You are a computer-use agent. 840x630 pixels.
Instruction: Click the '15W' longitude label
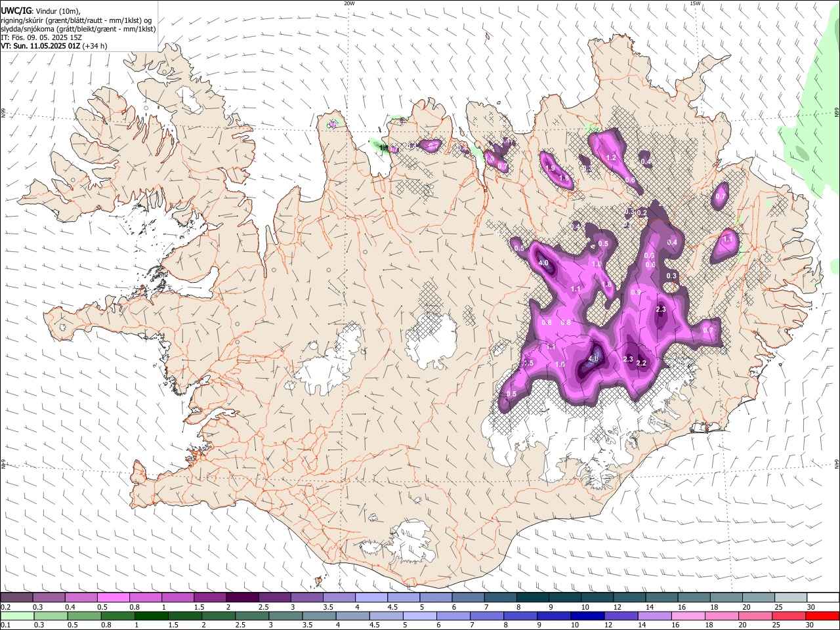pos(695,3)
